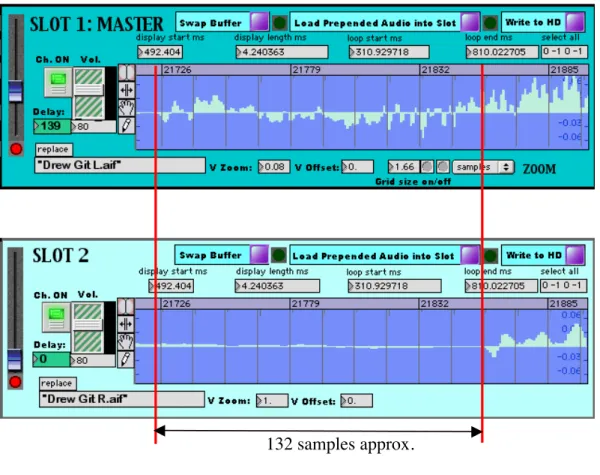Select the pencil draw tool in Slot 2
Viewport: 600px width, 475px height.
point(126,359)
